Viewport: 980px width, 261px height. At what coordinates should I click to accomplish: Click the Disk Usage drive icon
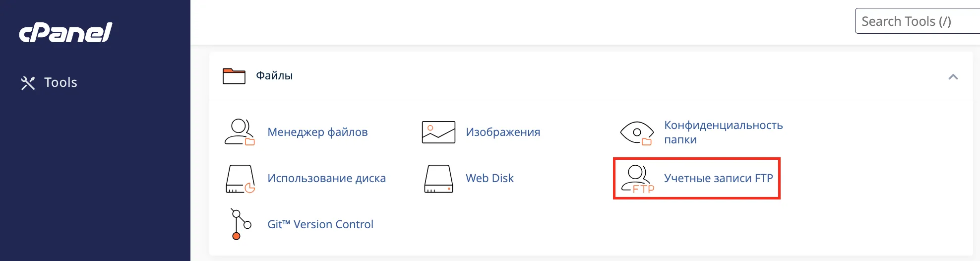tap(240, 179)
